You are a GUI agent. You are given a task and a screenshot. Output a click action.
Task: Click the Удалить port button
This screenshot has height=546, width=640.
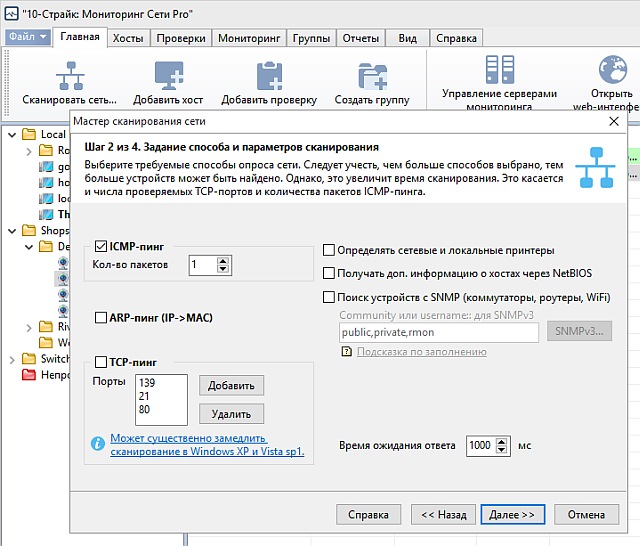(x=231, y=414)
